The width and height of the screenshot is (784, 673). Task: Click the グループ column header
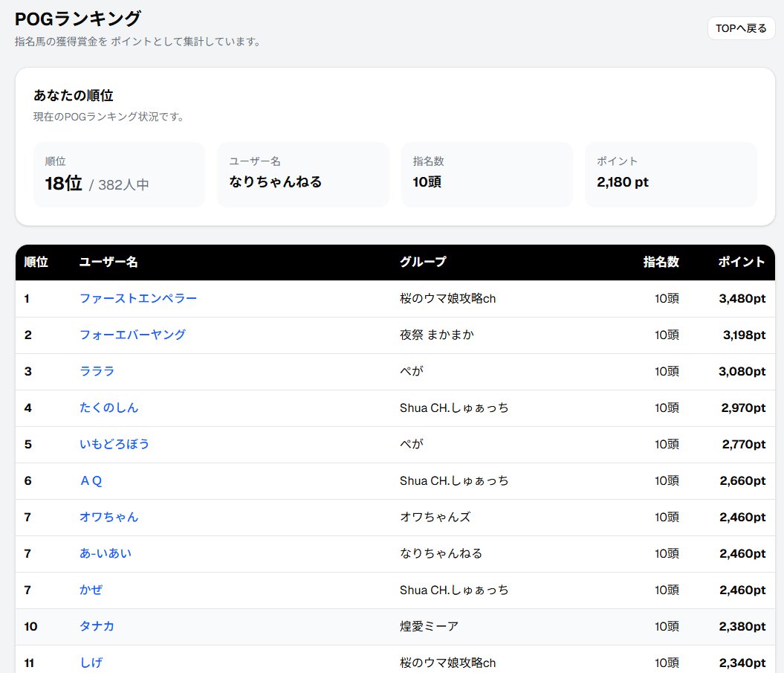point(423,262)
